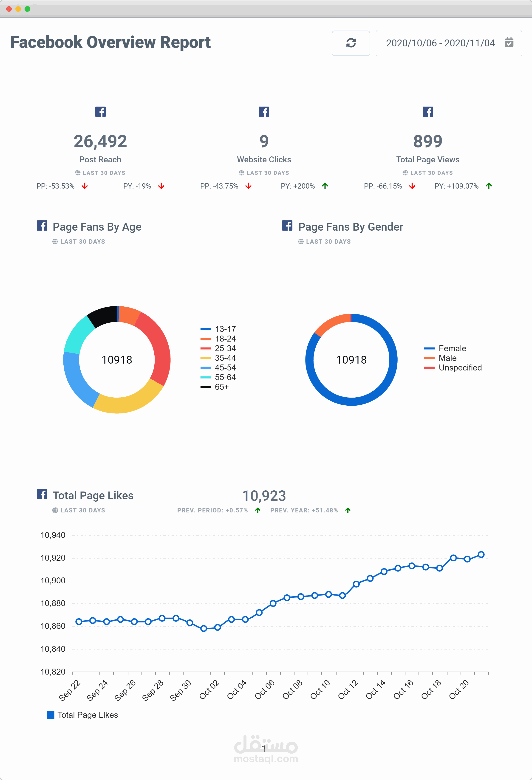Toggle the Unspecified gender legend entry
The image size is (532, 780).
pyautogui.click(x=453, y=368)
